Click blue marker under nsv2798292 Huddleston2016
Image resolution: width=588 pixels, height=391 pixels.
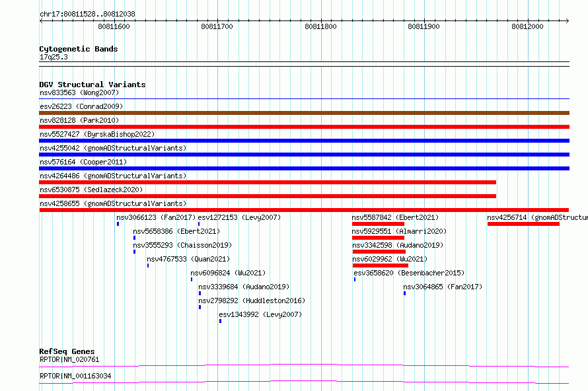pyautogui.click(x=200, y=307)
